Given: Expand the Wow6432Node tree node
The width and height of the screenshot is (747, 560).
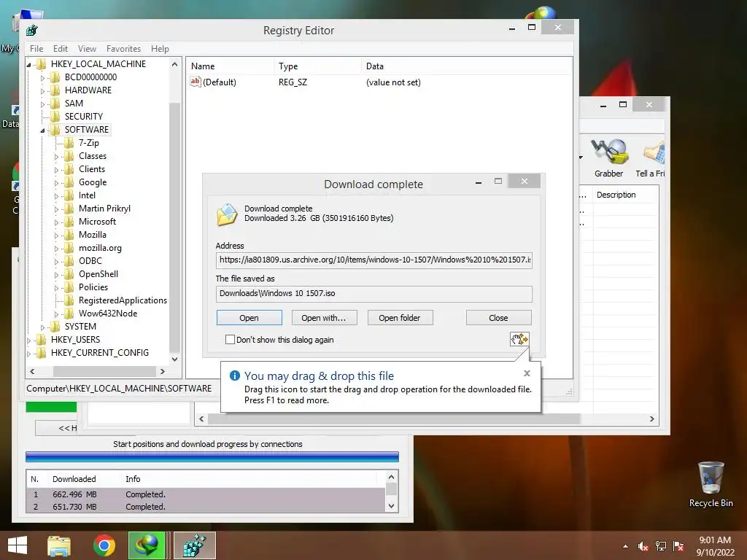Looking at the screenshot, I should tap(57, 314).
